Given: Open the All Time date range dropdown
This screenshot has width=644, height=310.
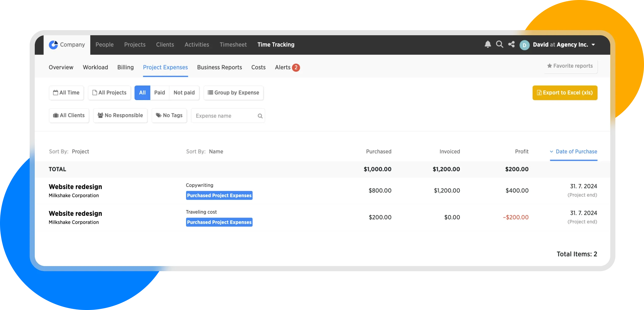Looking at the screenshot, I should [66, 93].
